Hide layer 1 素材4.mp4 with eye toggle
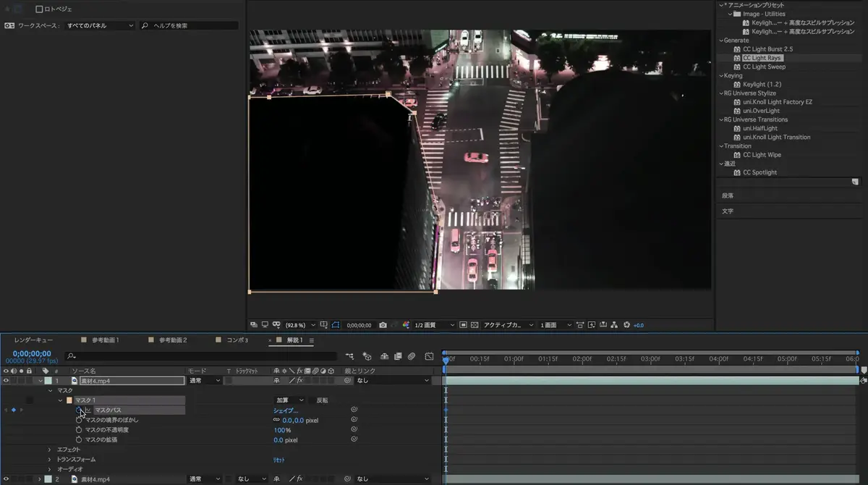 coord(6,380)
